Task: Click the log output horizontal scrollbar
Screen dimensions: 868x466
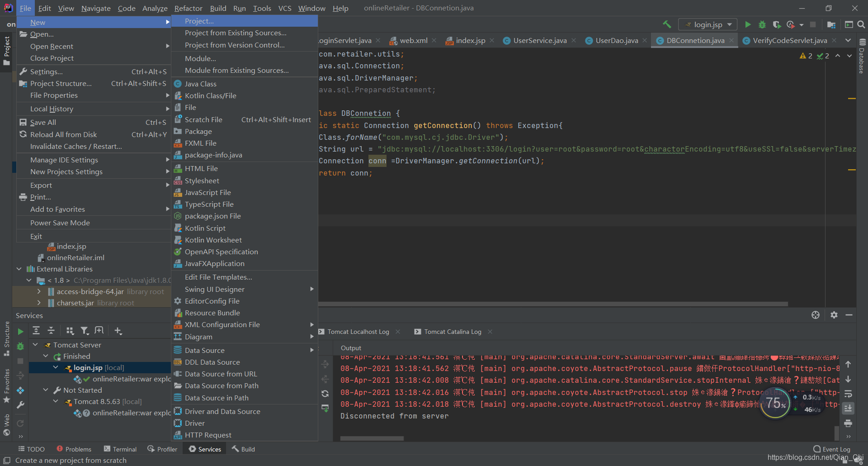Action: click(372, 438)
